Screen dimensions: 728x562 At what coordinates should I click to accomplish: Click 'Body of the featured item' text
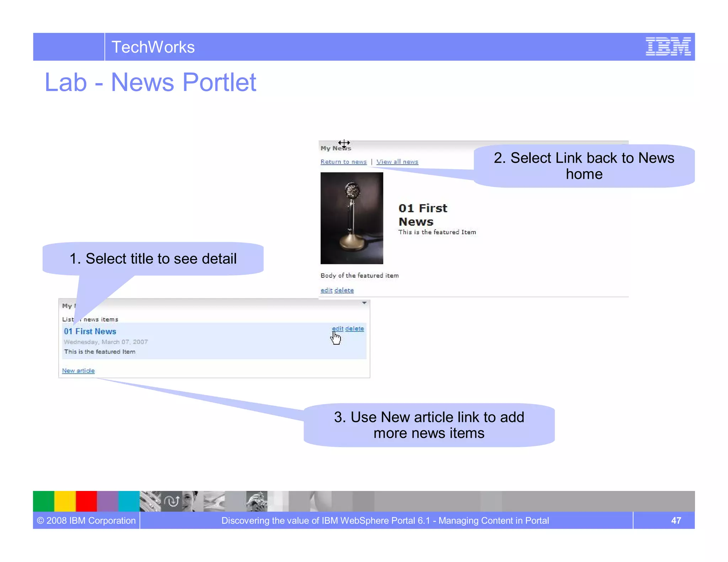[359, 276]
